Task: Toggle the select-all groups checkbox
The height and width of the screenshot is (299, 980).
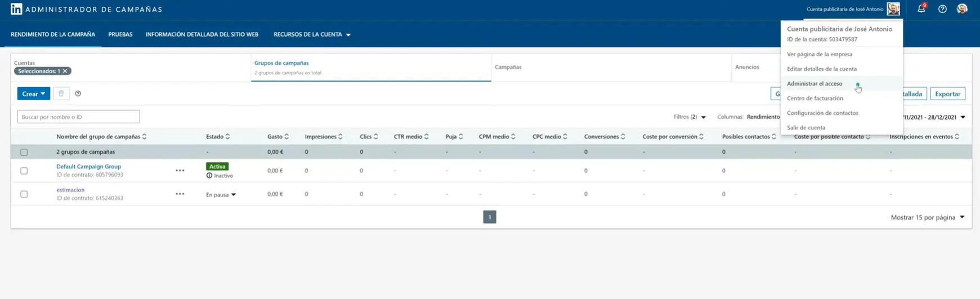Action: pos(24,152)
